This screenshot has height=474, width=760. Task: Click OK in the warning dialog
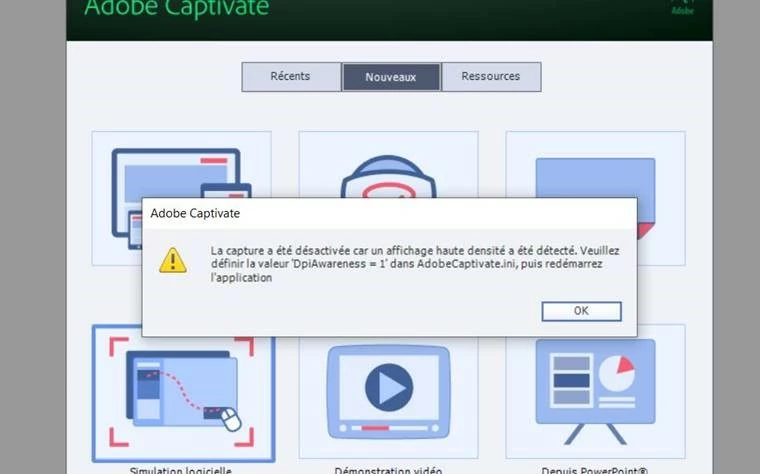(581, 311)
